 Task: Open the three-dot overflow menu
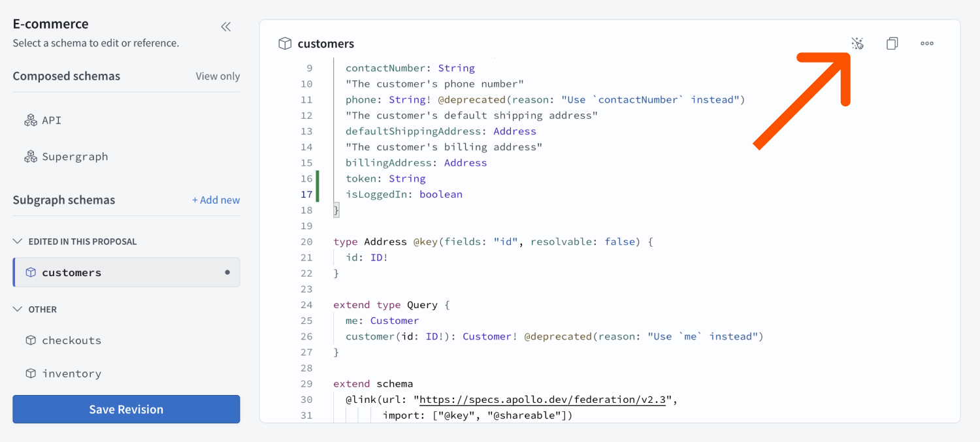[x=926, y=43]
